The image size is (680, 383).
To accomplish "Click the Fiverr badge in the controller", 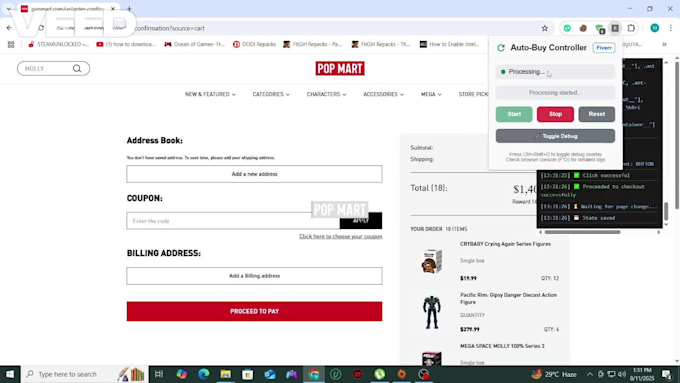I will point(604,48).
